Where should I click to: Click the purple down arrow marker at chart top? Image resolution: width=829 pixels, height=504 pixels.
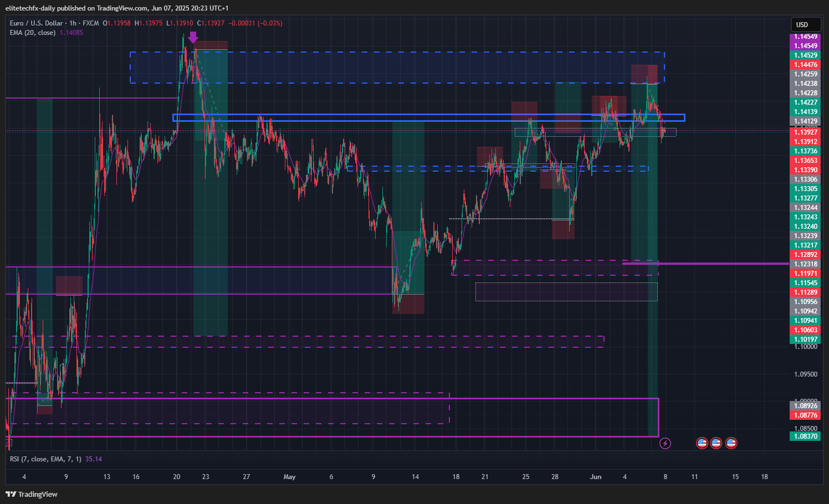[x=192, y=38]
